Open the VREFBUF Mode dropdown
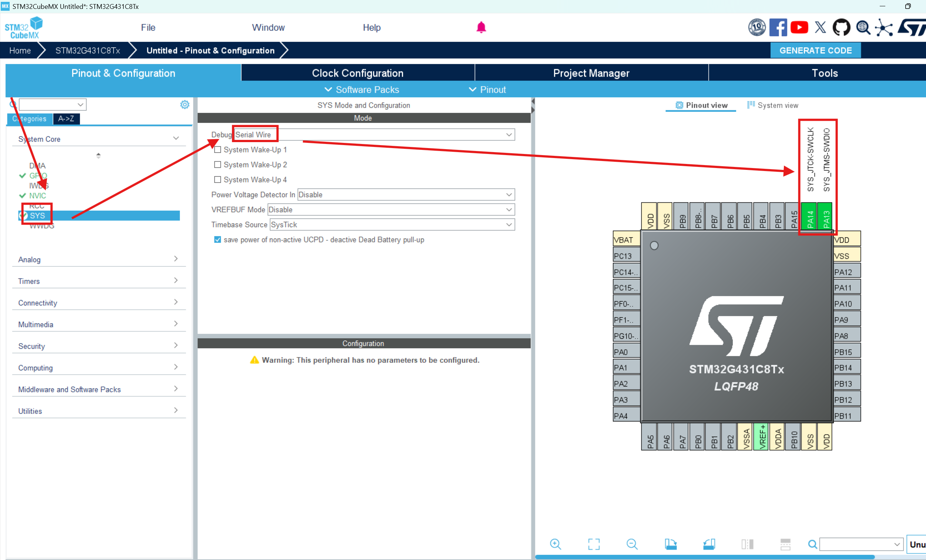 pyautogui.click(x=391, y=209)
